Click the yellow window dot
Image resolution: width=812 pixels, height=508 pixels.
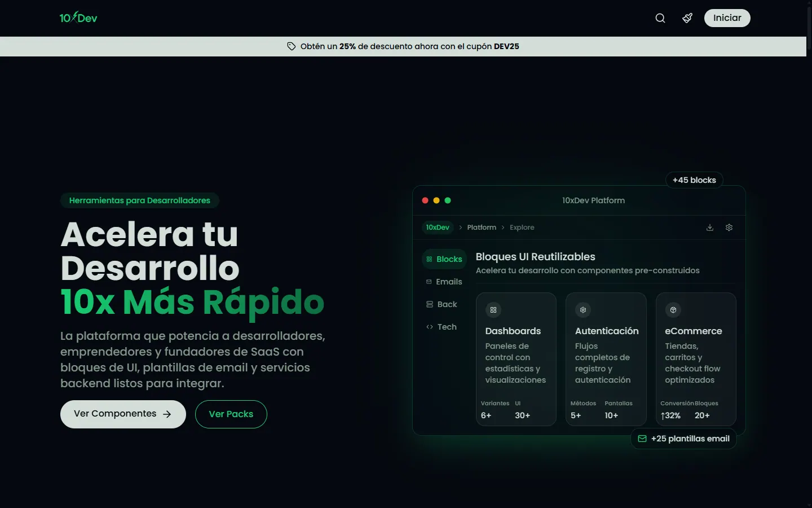[436, 200]
